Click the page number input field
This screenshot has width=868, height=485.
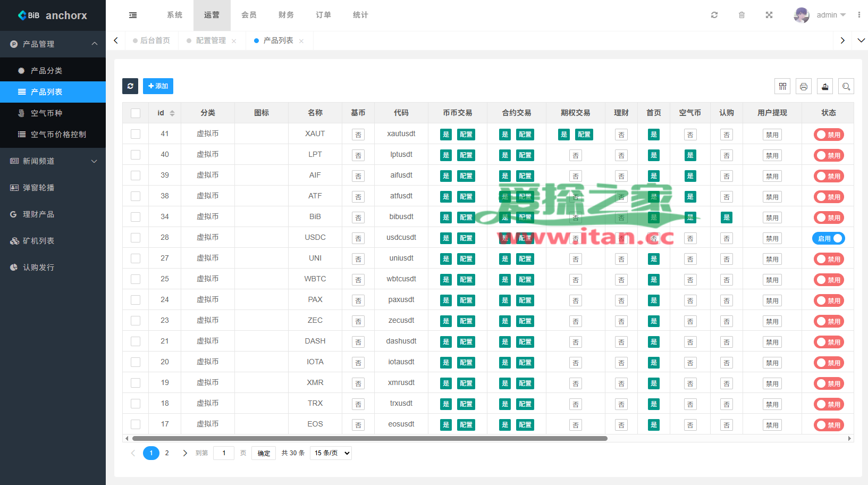[224, 453]
